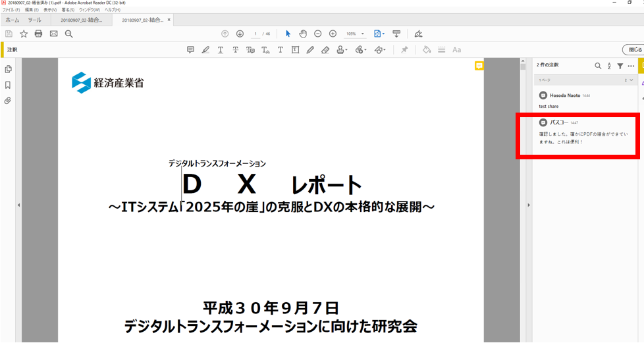Open the color fill bucket picker
The image size is (644, 343).
click(x=427, y=49)
